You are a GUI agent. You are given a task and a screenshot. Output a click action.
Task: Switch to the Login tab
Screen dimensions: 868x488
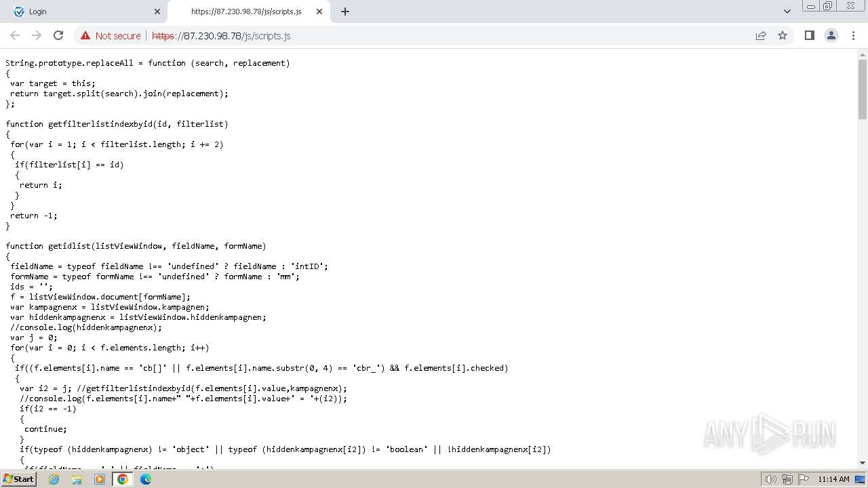83,12
